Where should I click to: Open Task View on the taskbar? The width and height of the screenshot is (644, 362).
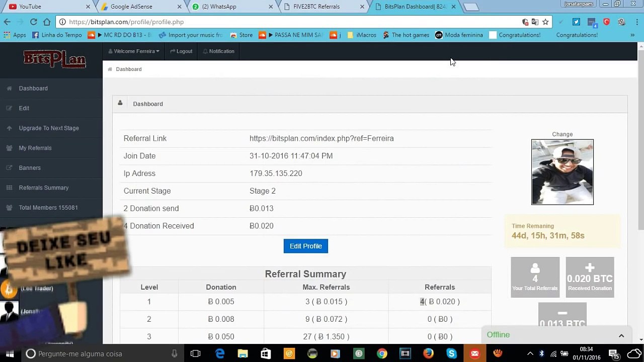point(196,353)
